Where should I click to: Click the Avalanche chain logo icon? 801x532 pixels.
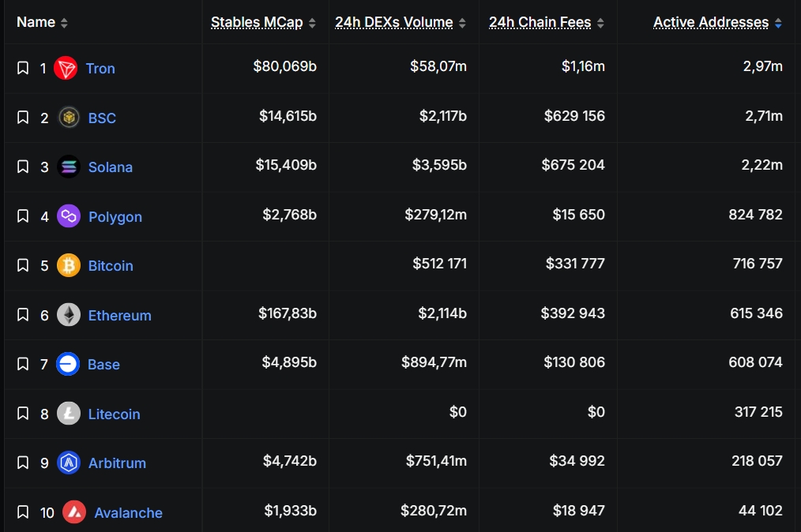(x=74, y=512)
